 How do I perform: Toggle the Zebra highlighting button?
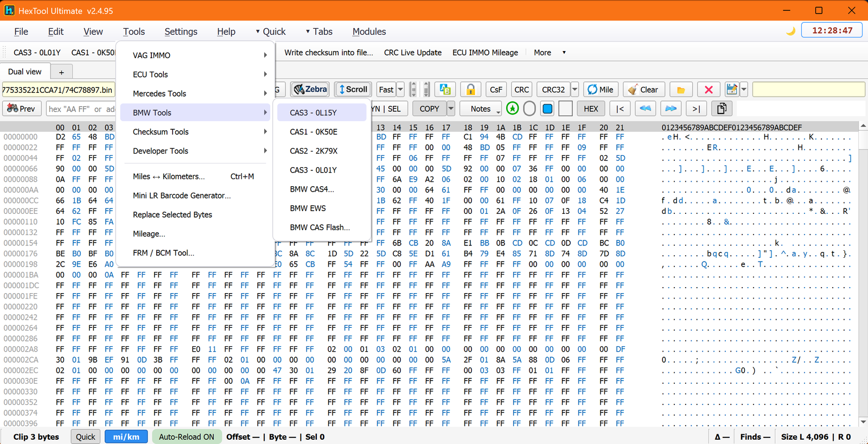pos(310,90)
